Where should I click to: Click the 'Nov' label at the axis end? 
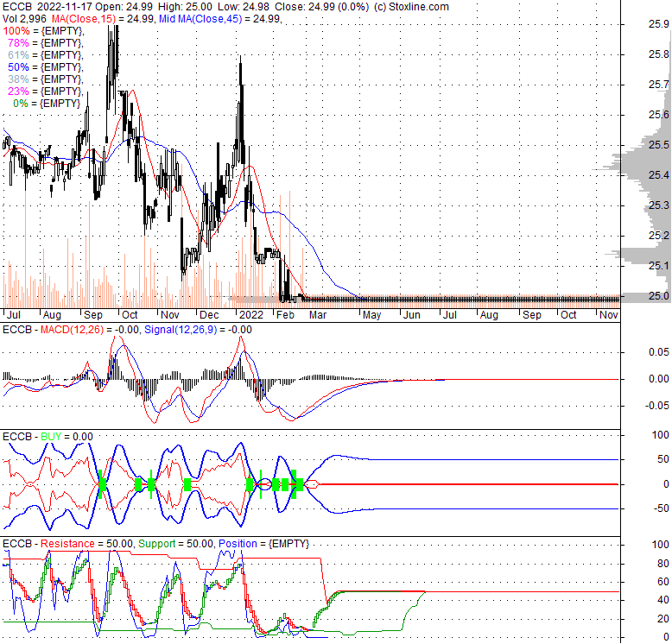click(x=609, y=315)
